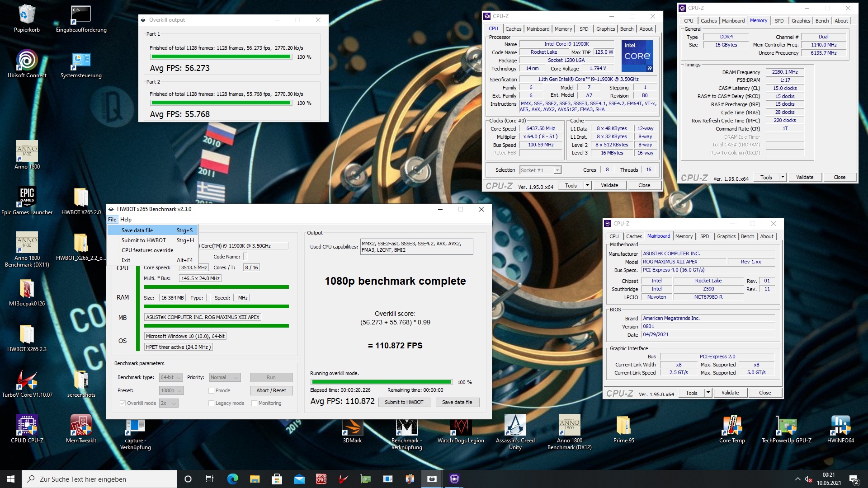This screenshot has height=488, width=868.
Task: Open Microsoft Store taskbar icon
Action: pos(277,479)
